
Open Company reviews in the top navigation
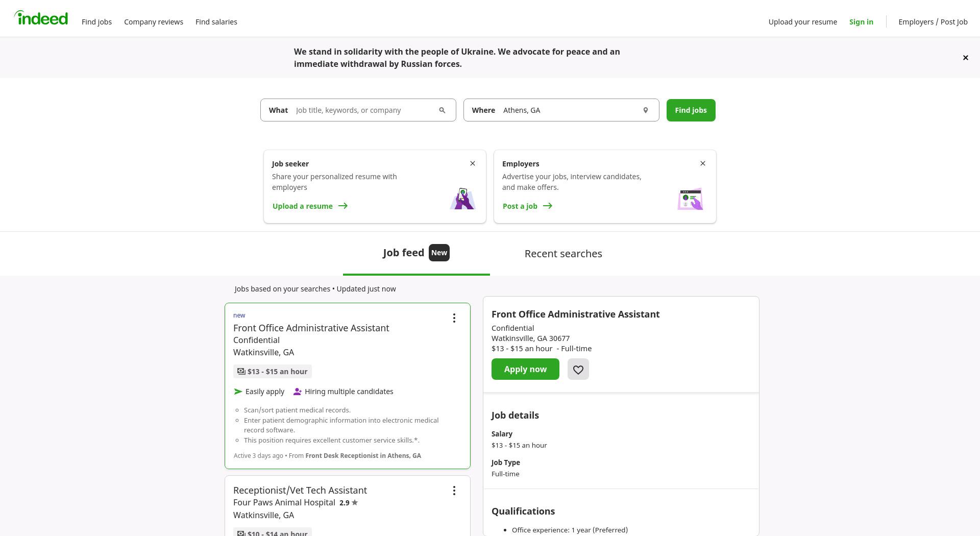click(x=154, y=22)
